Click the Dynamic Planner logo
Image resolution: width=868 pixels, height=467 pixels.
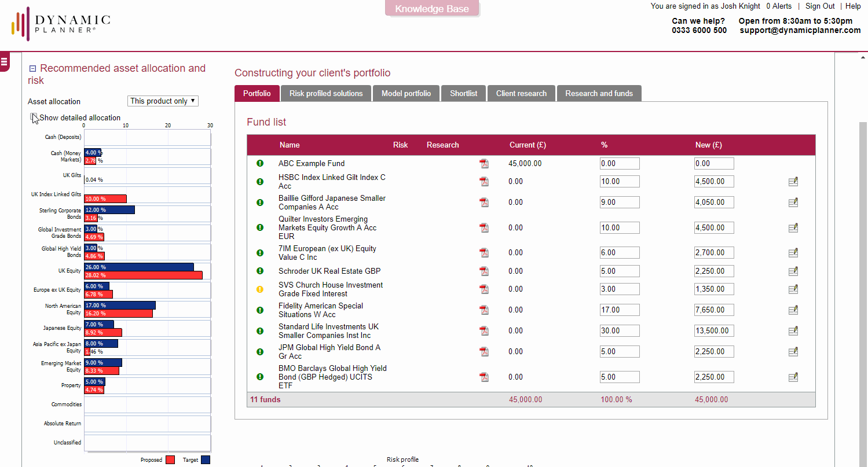coord(61,24)
